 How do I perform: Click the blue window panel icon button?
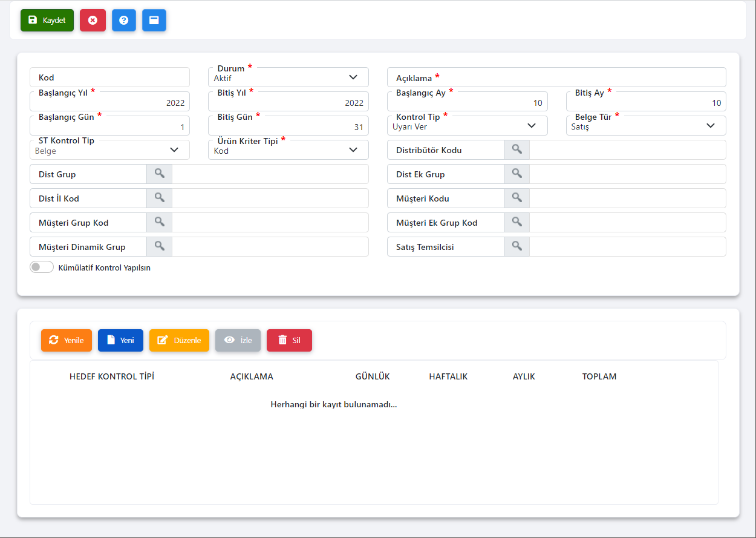(154, 20)
